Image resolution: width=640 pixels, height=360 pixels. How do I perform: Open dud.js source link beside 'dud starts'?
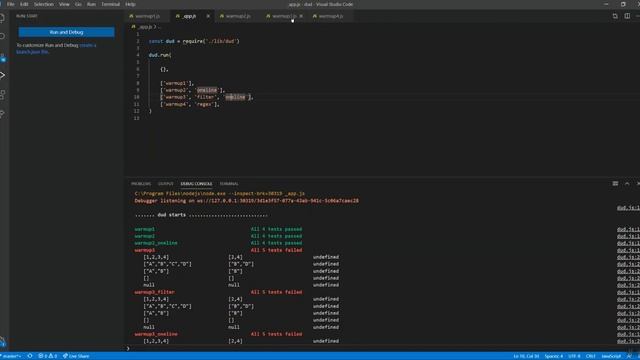point(628,208)
